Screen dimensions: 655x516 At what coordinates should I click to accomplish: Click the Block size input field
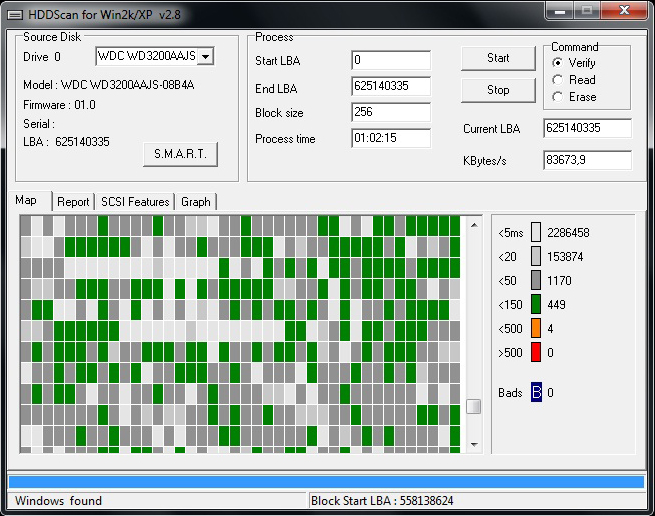[391, 112]
